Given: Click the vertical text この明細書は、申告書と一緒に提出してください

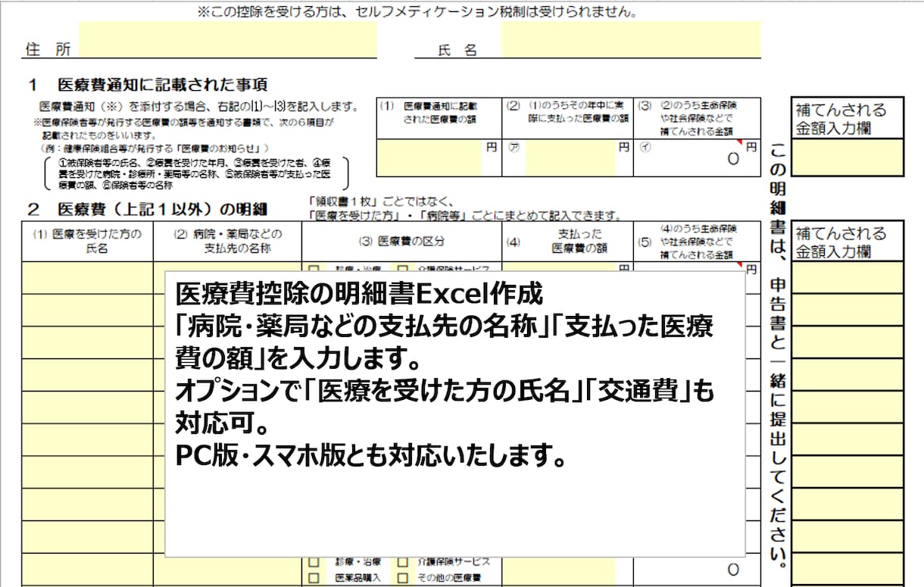Looking at the screenshot, I should point(777,357).
